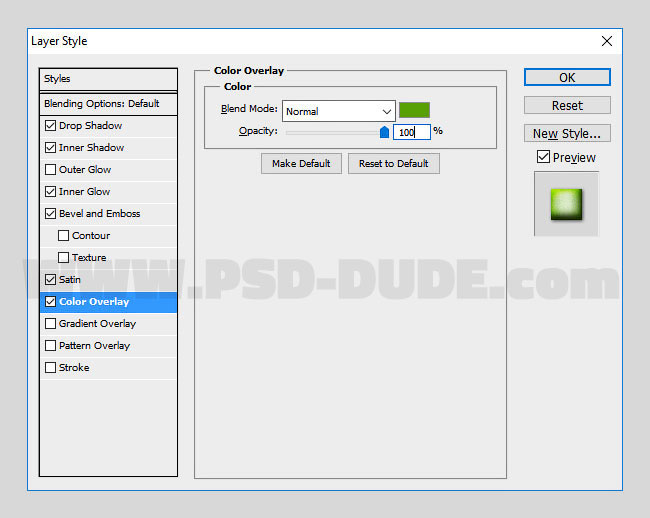Uncheck the Color Overlay checkbox
Screen dimensions: 650x518
50,301
